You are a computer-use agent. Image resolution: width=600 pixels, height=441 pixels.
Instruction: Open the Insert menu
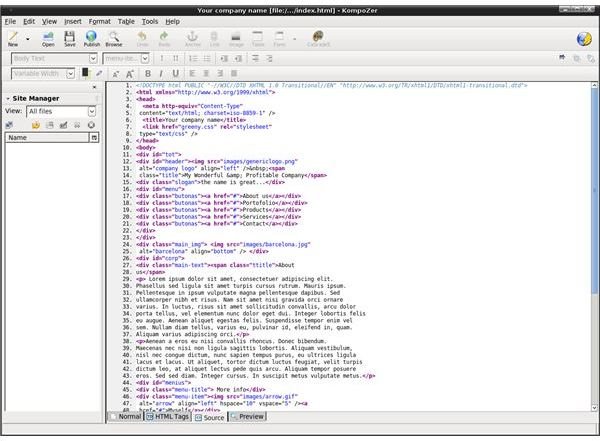73,21
